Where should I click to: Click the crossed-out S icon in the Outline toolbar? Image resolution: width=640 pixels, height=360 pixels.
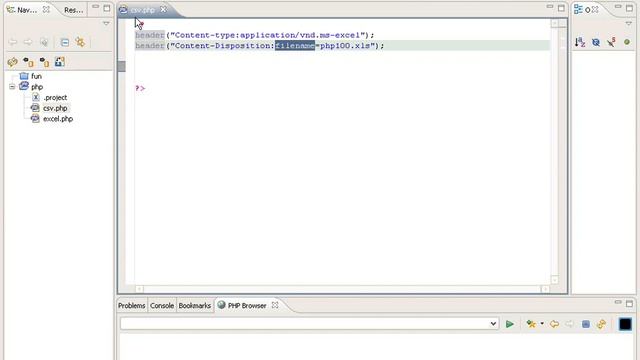[611, 42]
